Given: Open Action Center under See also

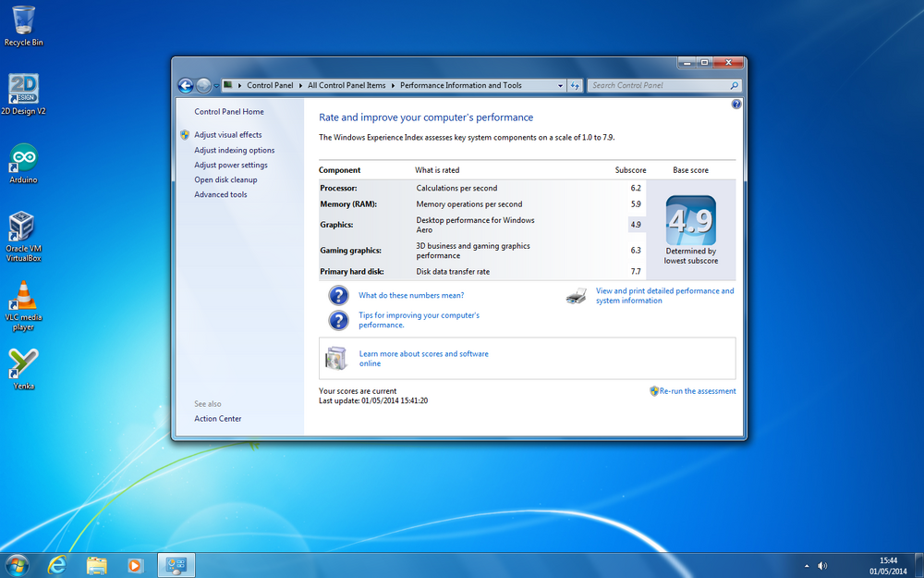Looking at the screenshot, I should [218, 419].
